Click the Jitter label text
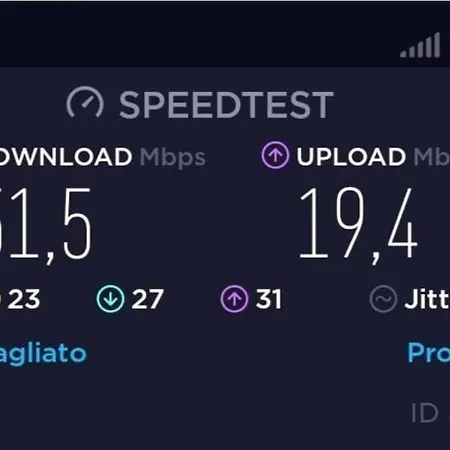Image resolution: width=450 pixels, height=450 pixels. (x=427, y=299)
